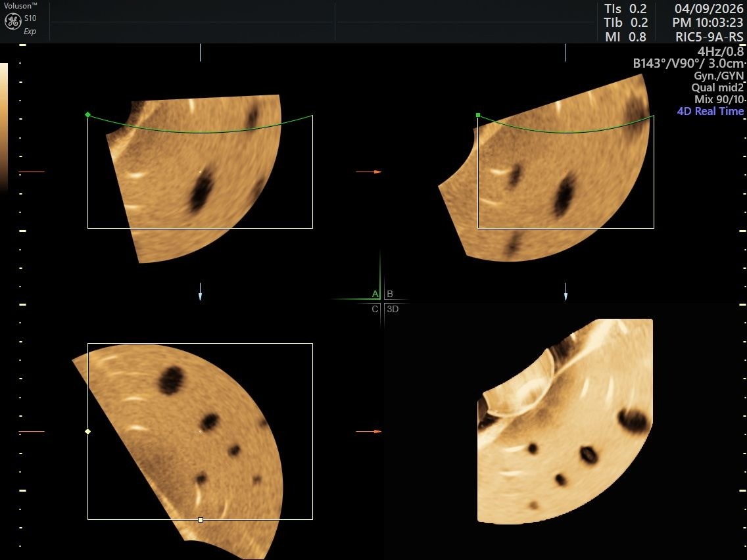Image resolution: width=747 pixels, height=560 pixels.
Task: Click the "RIC5-9A-RS" probe name
Action: point(710,37)
